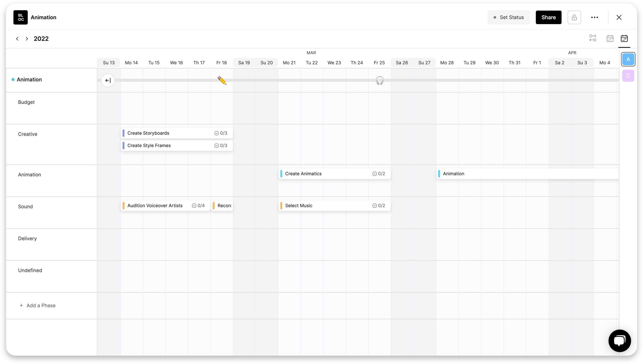Go to previous year with the left chevron
This screenshot has height=364, width=643.
pos(17,39)
